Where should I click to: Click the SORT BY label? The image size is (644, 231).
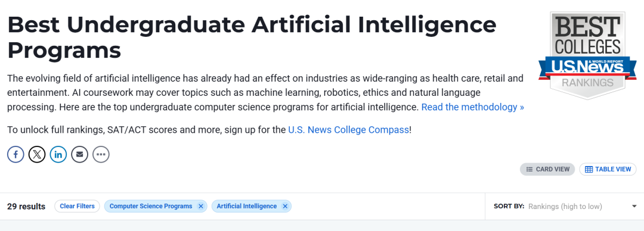point(509,207)
